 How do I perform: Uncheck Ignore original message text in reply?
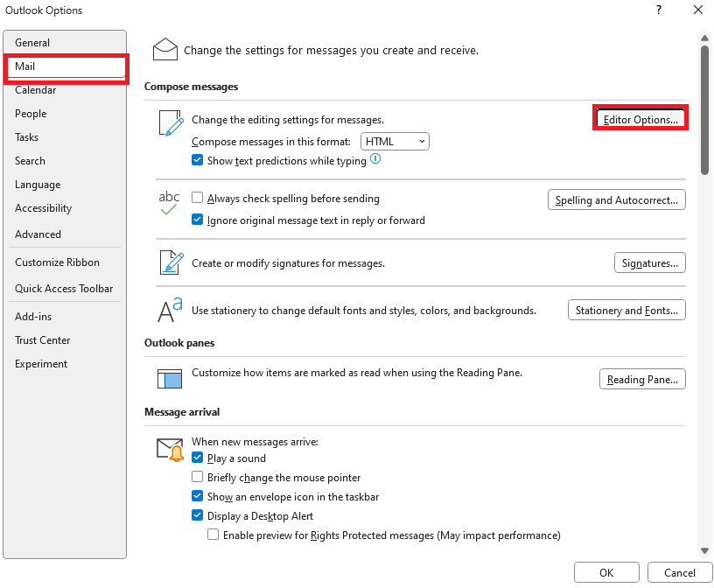(197, 220)
